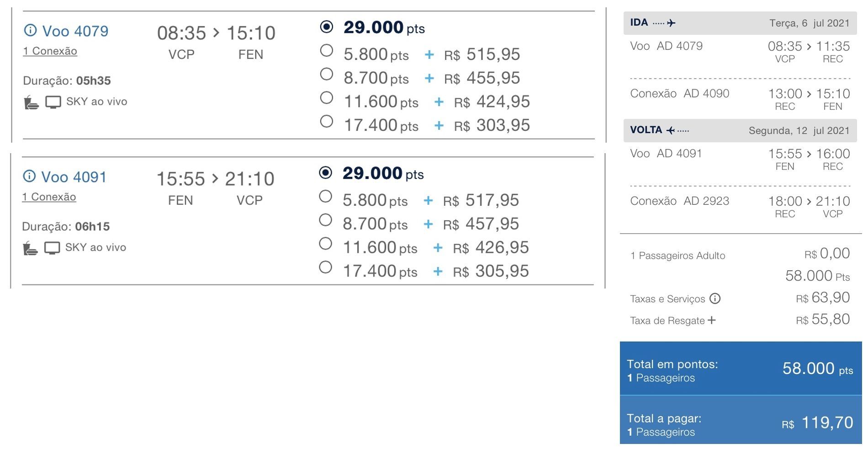Screen dimensions: 868x449
Task: Click the Voo 4091 flight link
Action: [x=74, y=177]
